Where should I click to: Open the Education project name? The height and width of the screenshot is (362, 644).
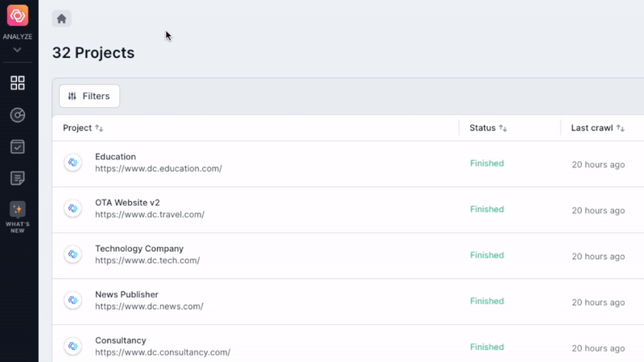(115, 157)
